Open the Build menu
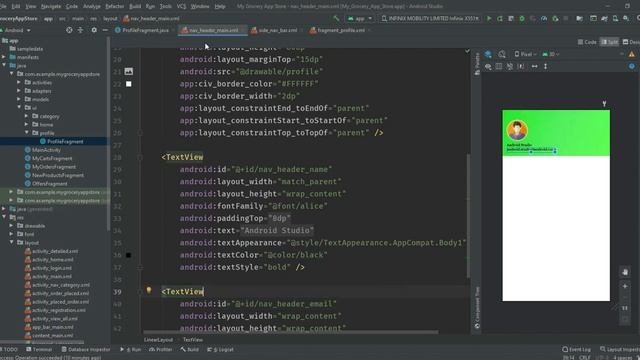Screen dimensions: 640x360 (135, 7)
